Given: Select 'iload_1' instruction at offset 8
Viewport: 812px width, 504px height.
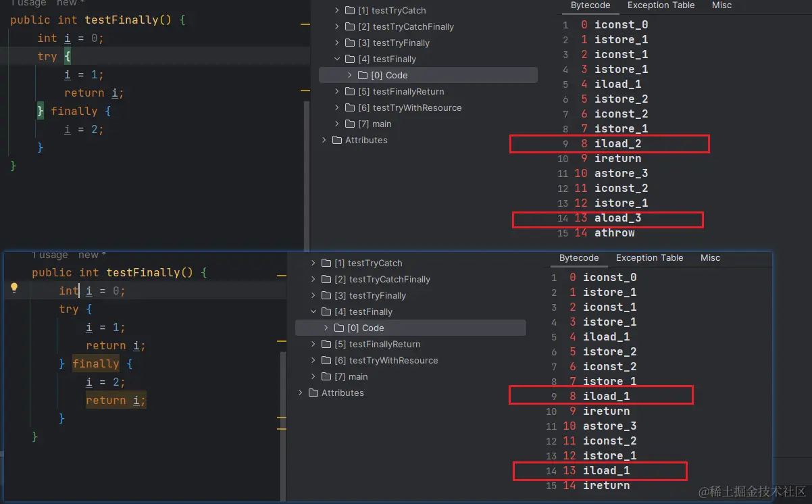Looking at the screenshot, I should [607, 397].
